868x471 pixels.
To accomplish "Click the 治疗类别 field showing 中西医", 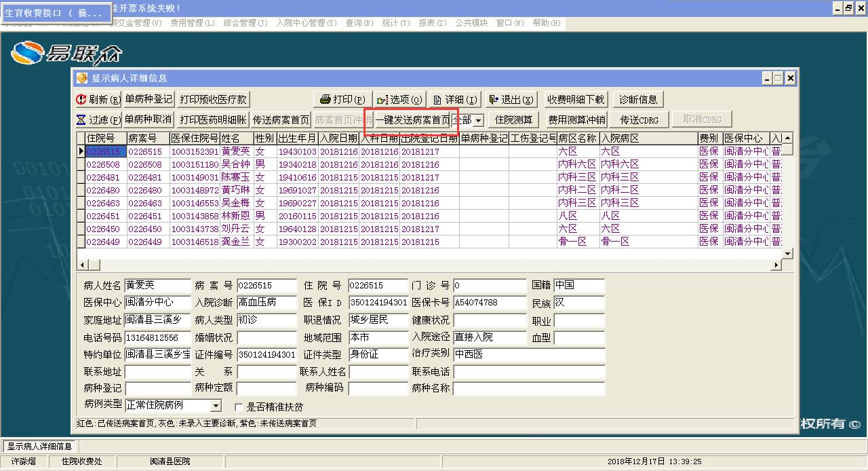I will coord(529,354).
